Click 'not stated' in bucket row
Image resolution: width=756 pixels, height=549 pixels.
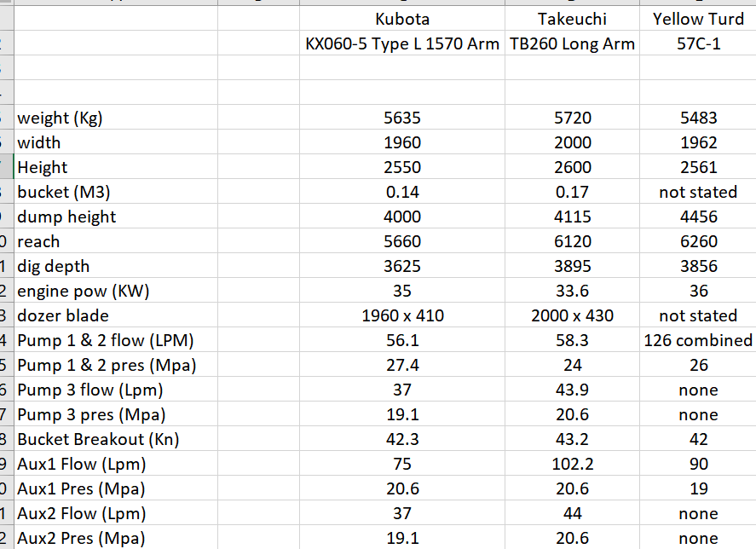698,192
